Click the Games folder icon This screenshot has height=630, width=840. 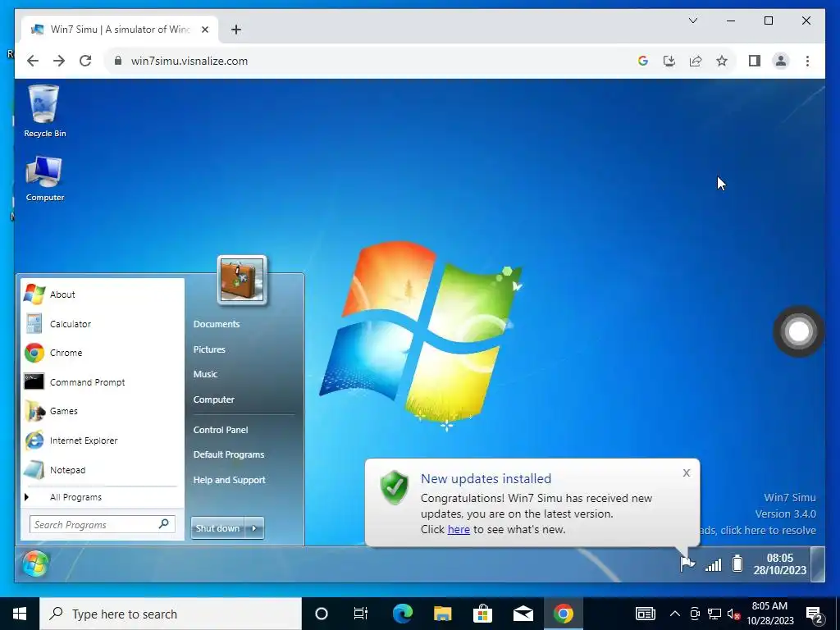click(34, 411)
